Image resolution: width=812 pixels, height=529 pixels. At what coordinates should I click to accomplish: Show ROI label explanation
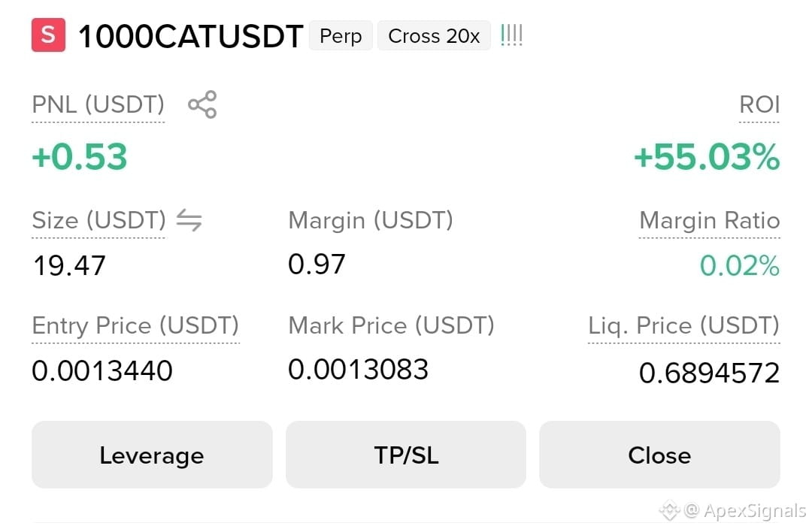[x=759, y=104]
